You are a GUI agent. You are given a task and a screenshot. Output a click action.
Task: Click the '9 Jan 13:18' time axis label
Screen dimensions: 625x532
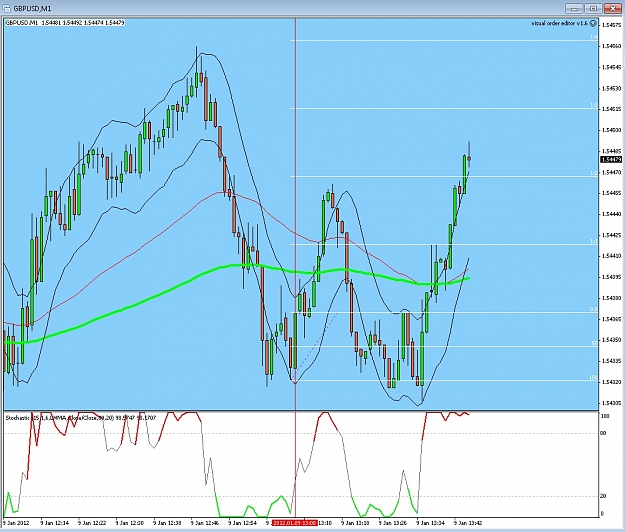click(x=356, y=522)
